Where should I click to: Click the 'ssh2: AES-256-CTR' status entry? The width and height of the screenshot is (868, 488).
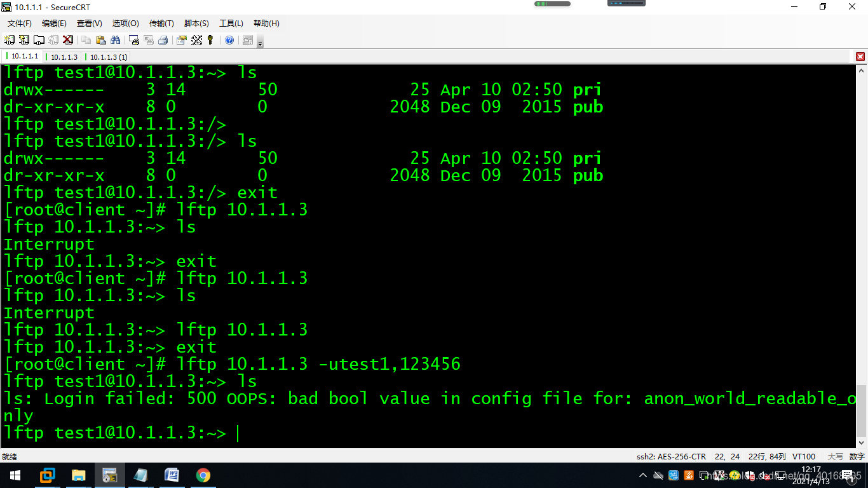pyautogui.click(x=671, y=456)
